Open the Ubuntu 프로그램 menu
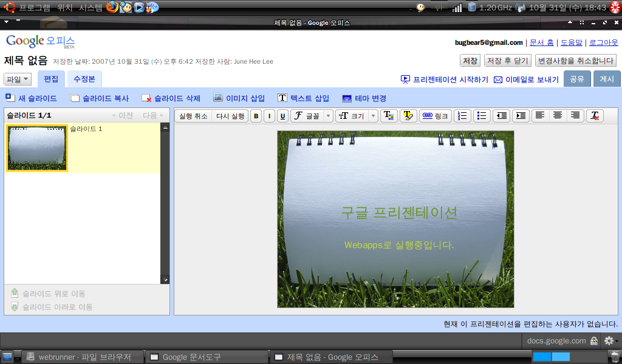The height and width of the screenshot is (364, 622). click(35, 7)
